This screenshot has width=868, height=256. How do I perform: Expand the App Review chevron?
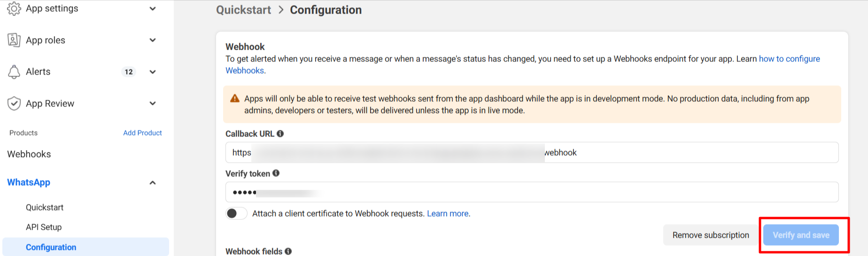click(153, 104)
